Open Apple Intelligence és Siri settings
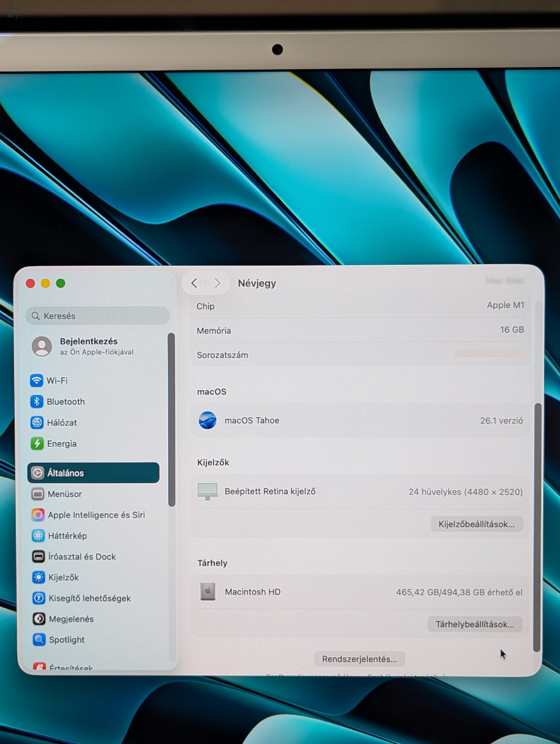This screenshot has width=560, height=744. coord(38,515)
